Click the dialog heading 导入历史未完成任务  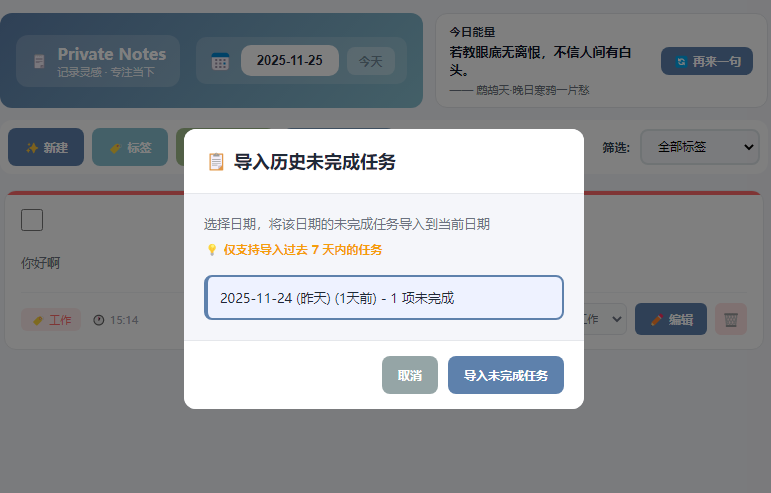tap(315, 162)
